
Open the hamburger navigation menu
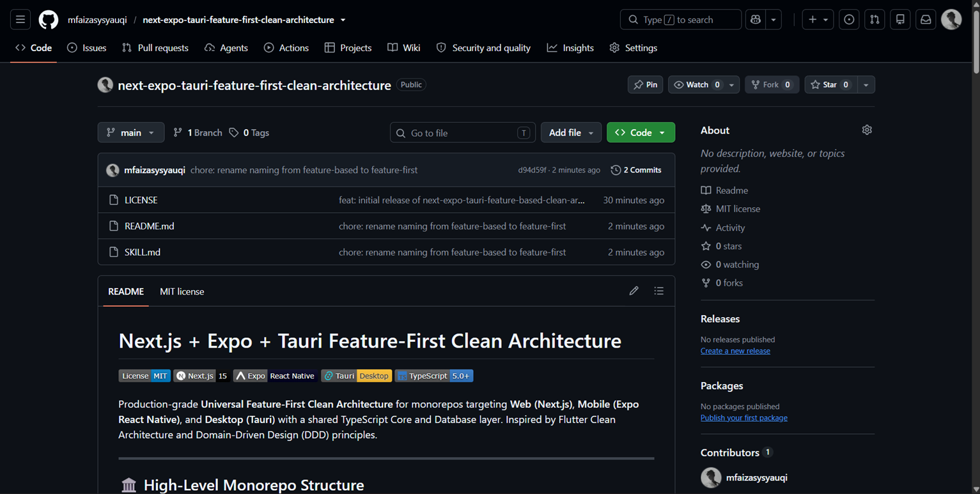click(x=20, y=20)
